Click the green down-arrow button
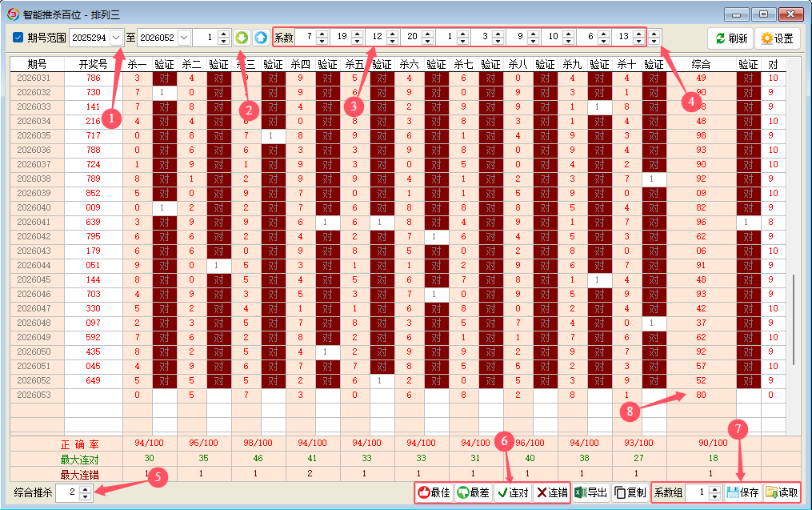812x510 pixels. (x=242, y=38)
